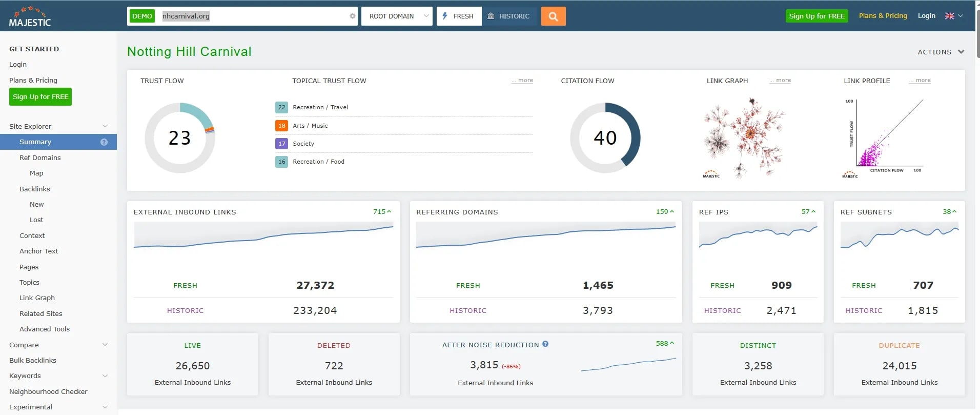Click the Ref Subnets trend chart

(x=900, y=236)
